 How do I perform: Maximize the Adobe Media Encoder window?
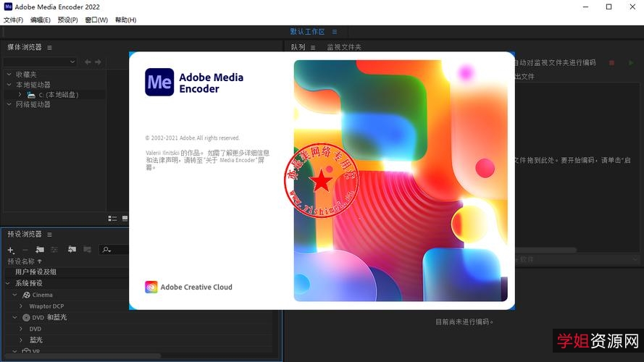click(x=609, y=7)
